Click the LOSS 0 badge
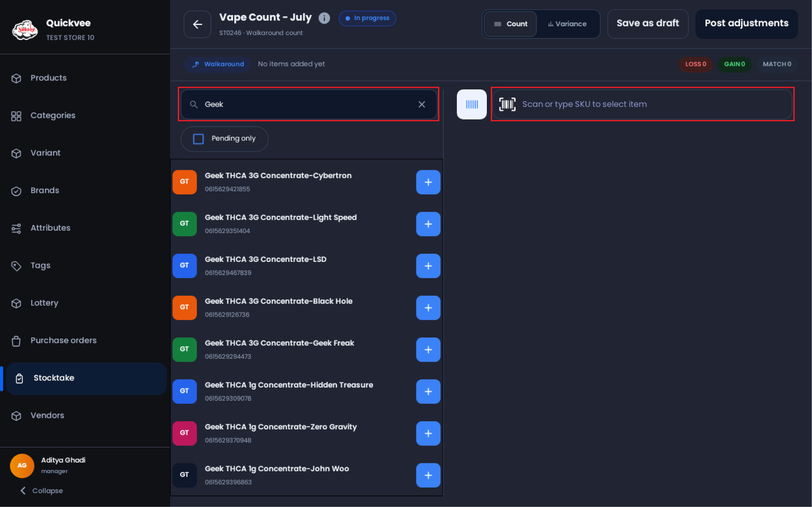 pyautogui.click(x=696, y=64)
